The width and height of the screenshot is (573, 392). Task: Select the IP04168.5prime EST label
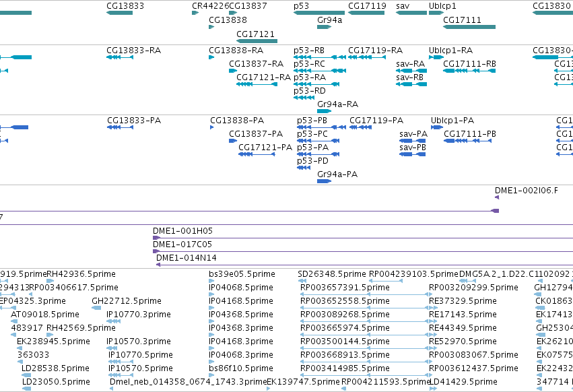pyautogui.click(x=241, y=301)
